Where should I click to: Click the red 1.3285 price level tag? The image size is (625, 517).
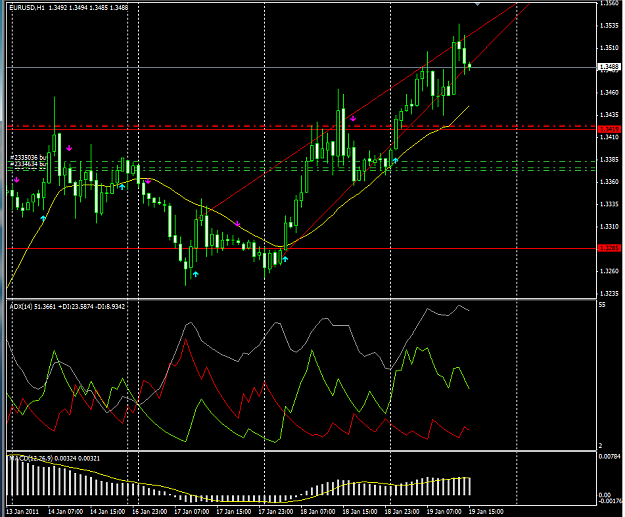(x=609, y=248)
